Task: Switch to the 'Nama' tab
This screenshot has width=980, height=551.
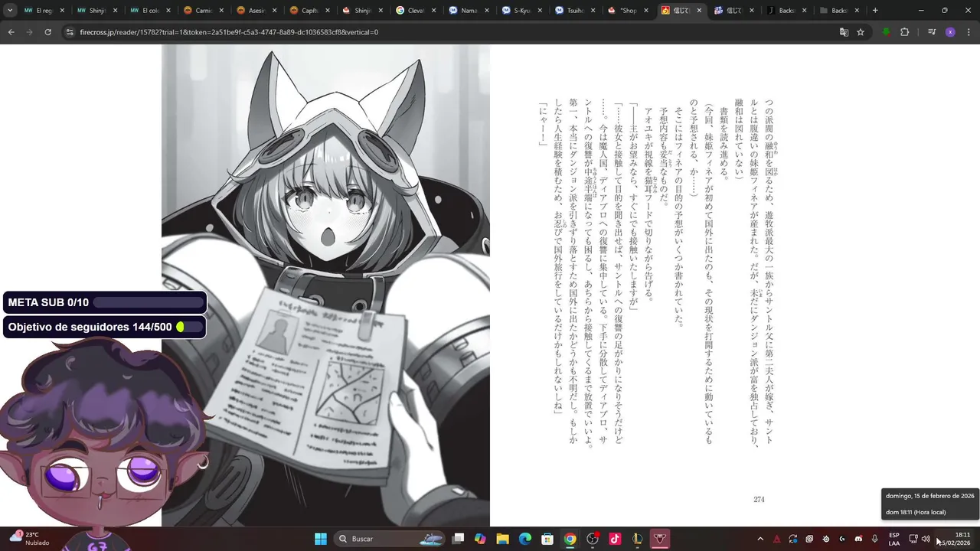Action: 469,11
